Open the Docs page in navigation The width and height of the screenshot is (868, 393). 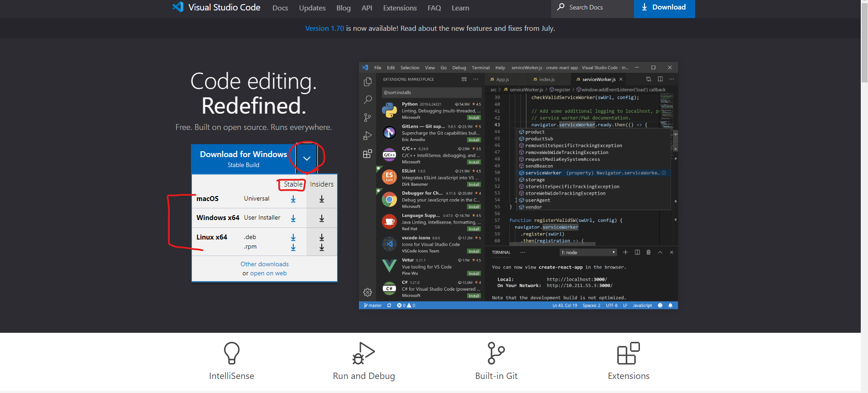280,8
